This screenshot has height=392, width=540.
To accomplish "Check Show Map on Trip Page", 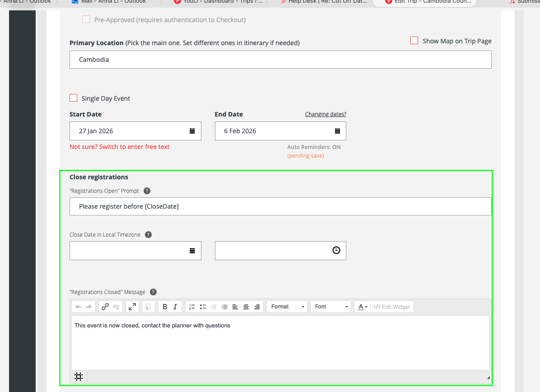I will [414, 41].
